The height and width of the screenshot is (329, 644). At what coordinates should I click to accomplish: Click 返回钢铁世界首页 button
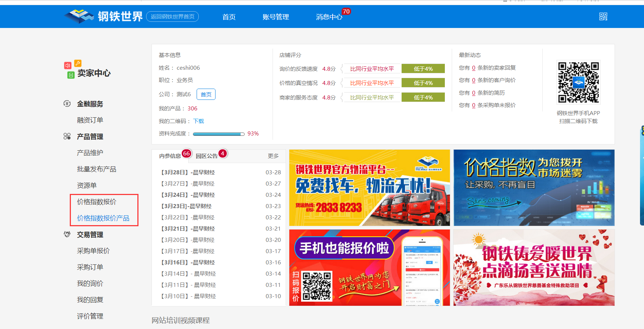pos(172,16)
